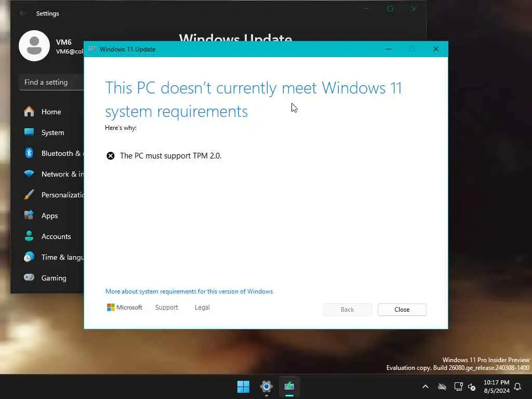
Task: Click the Windows 11 Update app in taskbar
Action: point(289,387)
